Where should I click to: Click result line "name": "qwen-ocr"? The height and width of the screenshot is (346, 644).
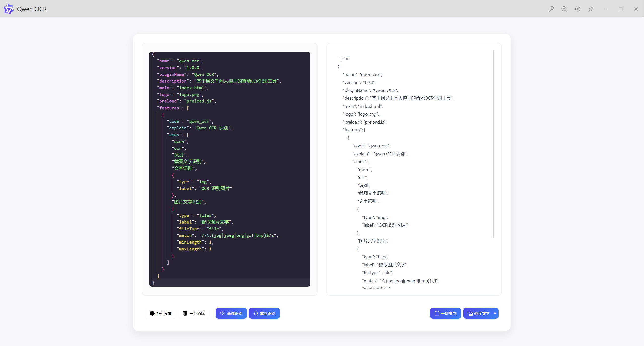tap(362, 75)
